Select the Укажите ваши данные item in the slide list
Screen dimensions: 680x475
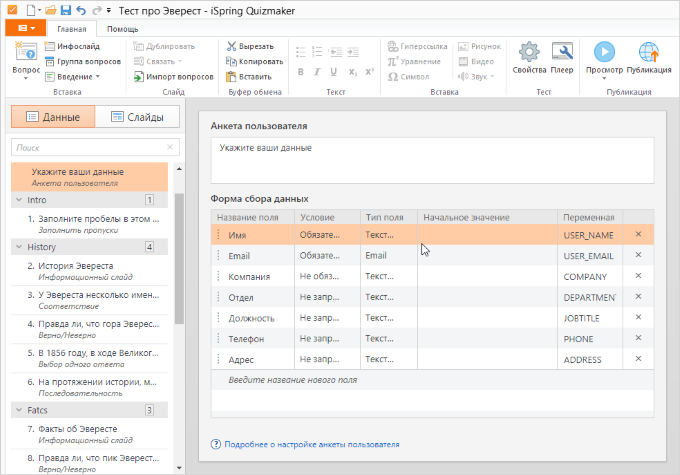(x=89, y=177)
